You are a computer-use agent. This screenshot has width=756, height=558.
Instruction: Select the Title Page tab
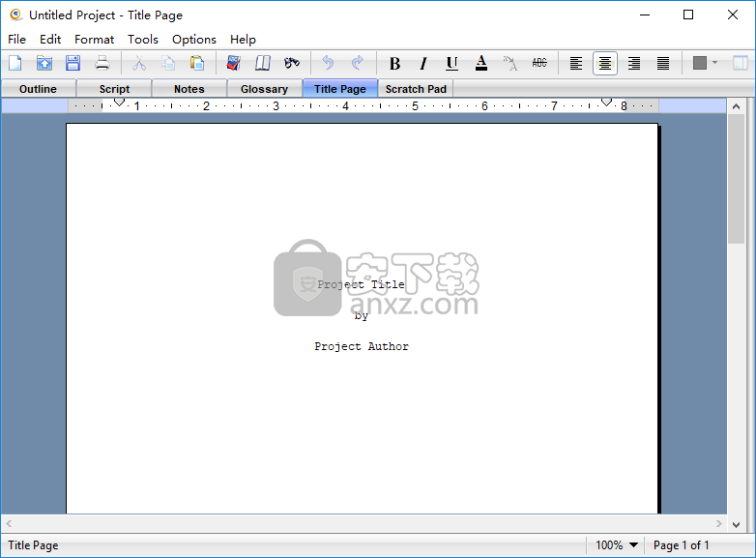340,89
